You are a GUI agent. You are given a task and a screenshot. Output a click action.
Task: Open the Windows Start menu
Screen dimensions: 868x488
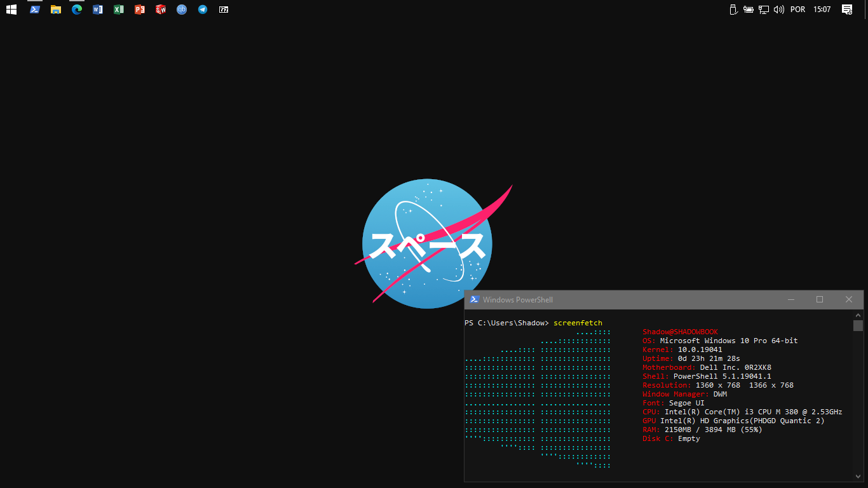(11, 10)
